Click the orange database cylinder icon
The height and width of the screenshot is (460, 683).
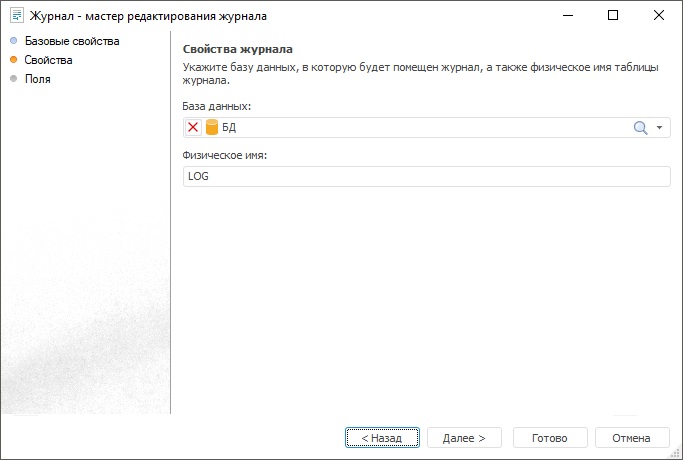pos(212,128)
